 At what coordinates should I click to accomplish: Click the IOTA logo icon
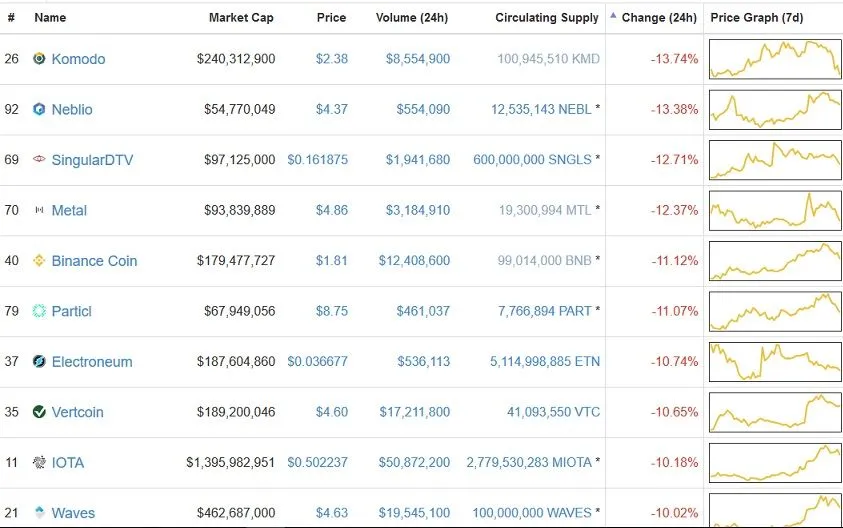pyautogui.click(x=39, y=462)
